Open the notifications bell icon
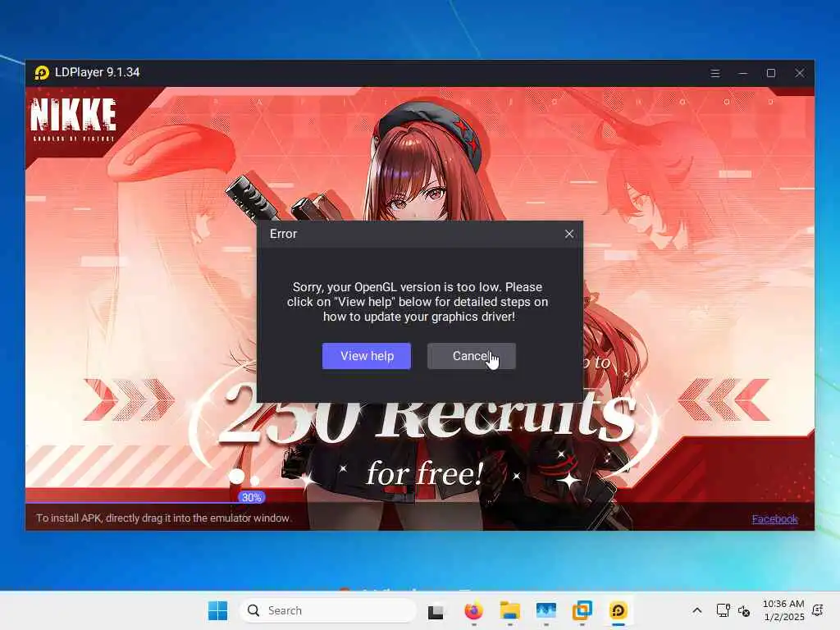 tap(818, 610)
